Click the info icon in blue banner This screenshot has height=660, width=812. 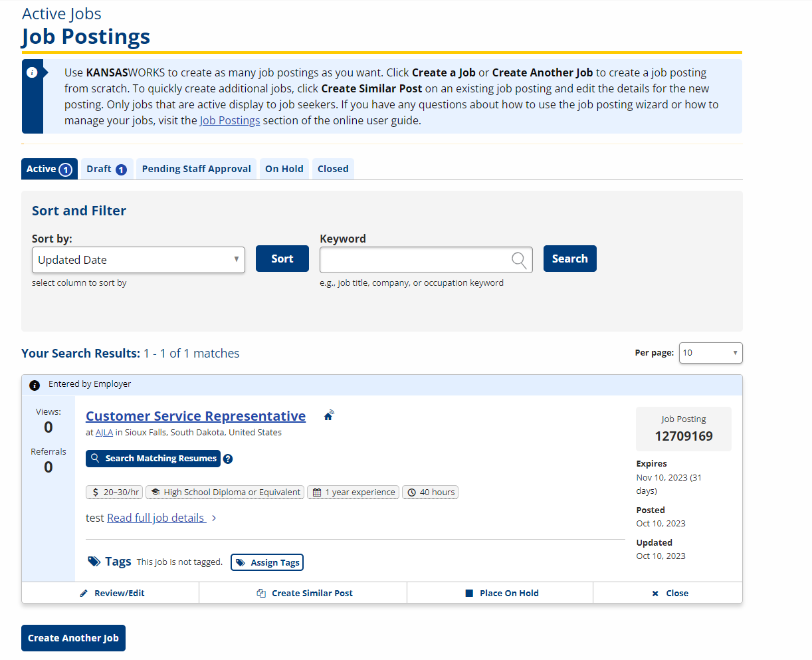tap(32, 72)
